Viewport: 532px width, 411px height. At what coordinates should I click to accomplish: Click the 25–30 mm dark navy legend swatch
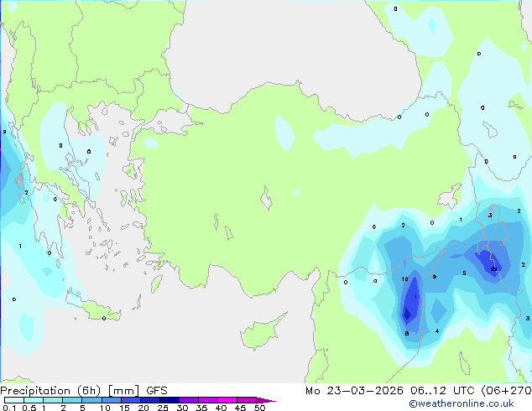pos(170,400)
